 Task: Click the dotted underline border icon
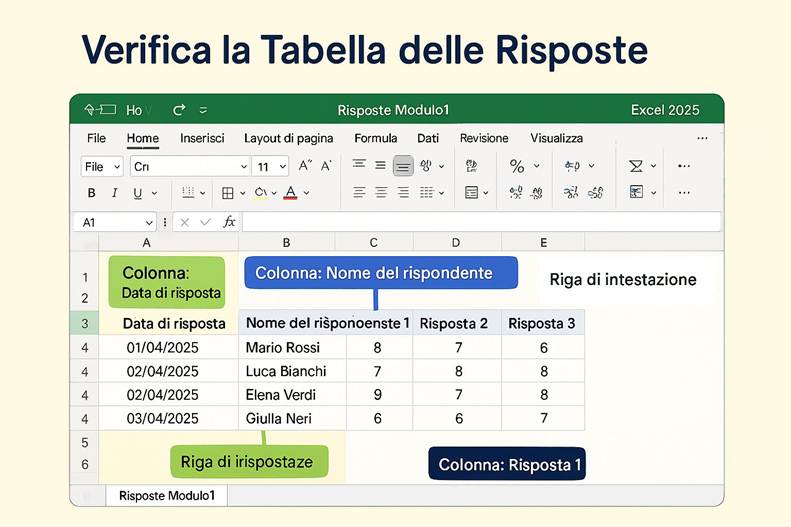(188, 193)
